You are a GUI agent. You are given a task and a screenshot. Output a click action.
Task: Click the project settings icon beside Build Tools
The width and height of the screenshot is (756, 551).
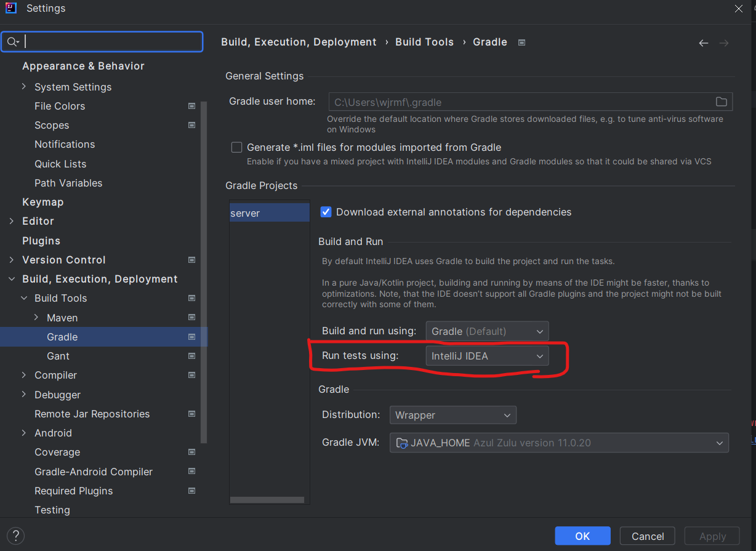coord(191,298)
